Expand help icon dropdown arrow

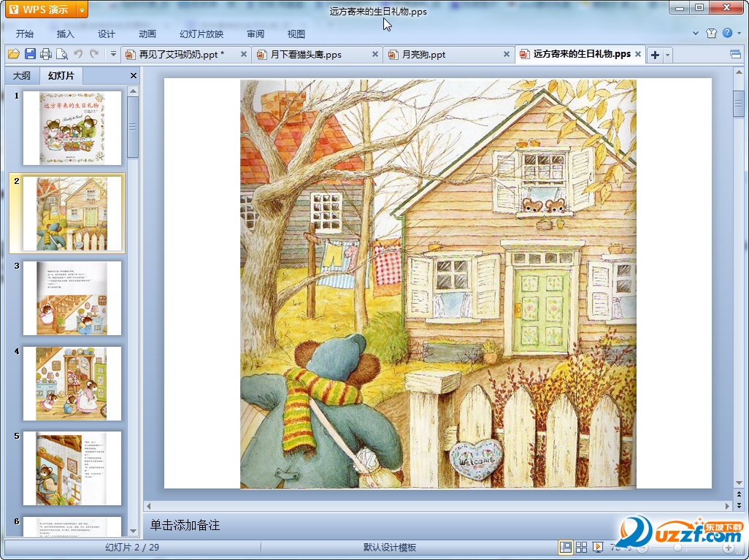click(739, 33)
